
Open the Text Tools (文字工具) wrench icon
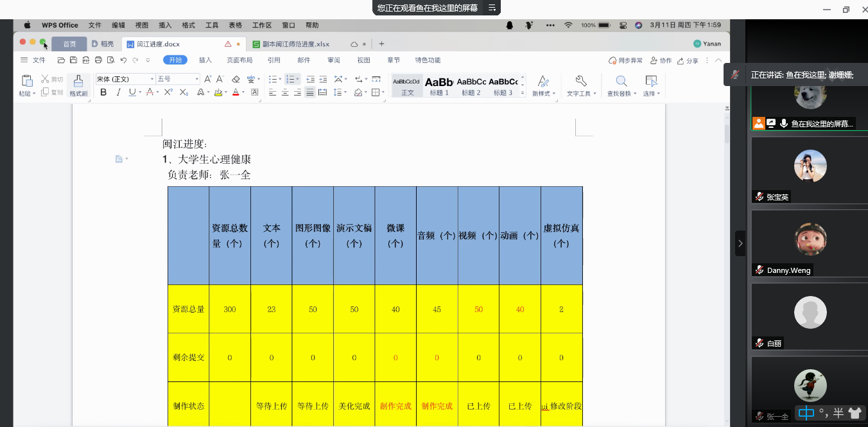580,84
